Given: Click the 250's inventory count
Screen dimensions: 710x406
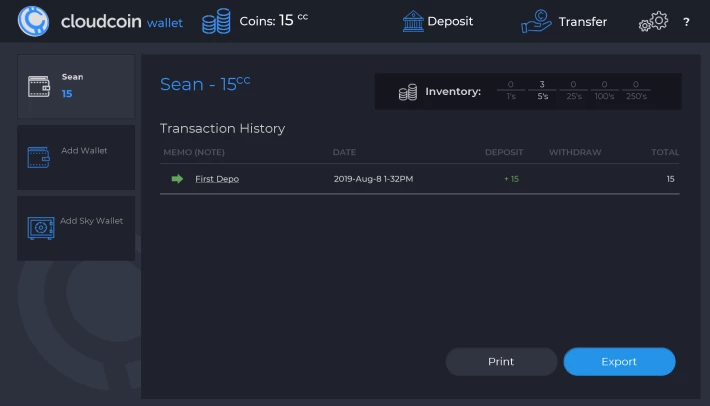Looking at the screenshot, I should [x=636, y=90].
